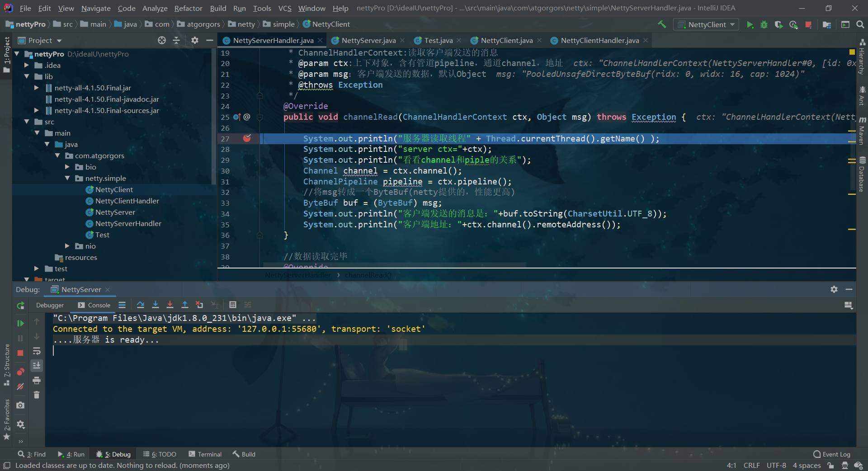Toggle the Maven tool window

tap(862, 131)
